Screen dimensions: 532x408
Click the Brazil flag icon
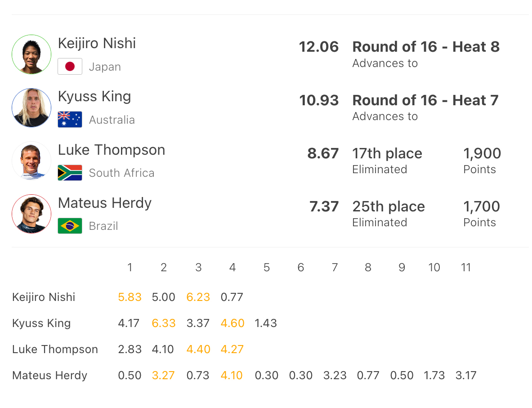pos(70,226)
